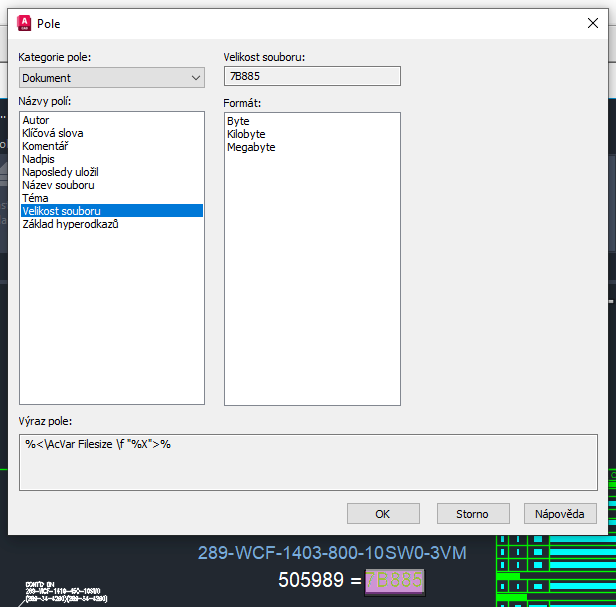Select Velikost souboru list entry

click(x=61, y=211)
